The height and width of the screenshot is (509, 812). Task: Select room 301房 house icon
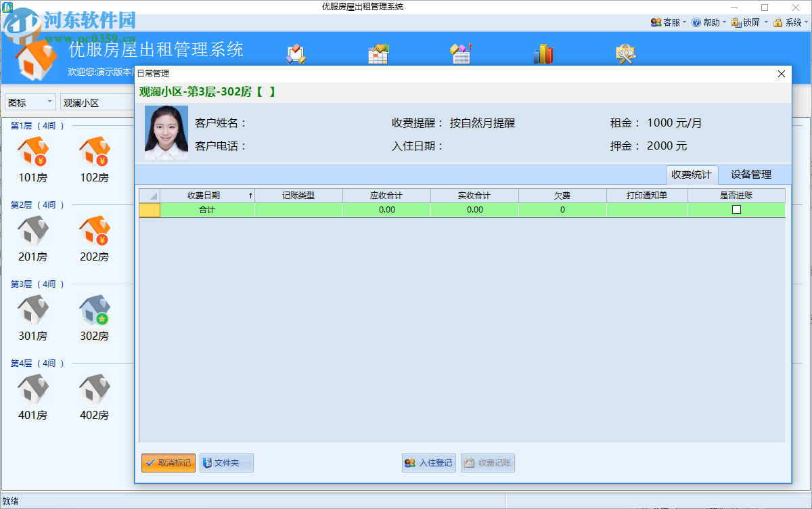click(x=32, y=311)
